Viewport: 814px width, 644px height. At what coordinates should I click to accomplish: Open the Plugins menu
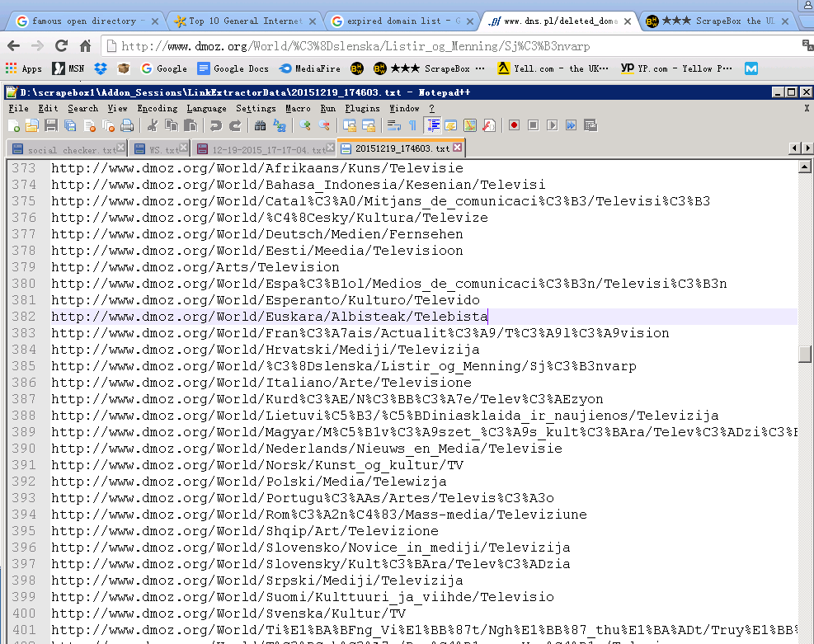(x=362, y=109)
